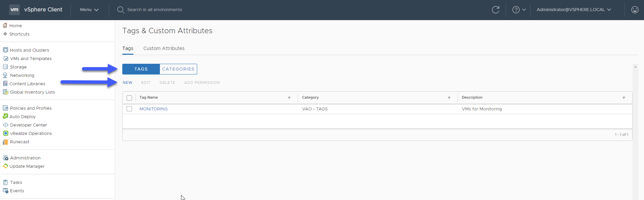The width and height of the screenshot is (644, 200).
Task: Open Content Libraries in the sidebar
Action: (x=27, y=84)
